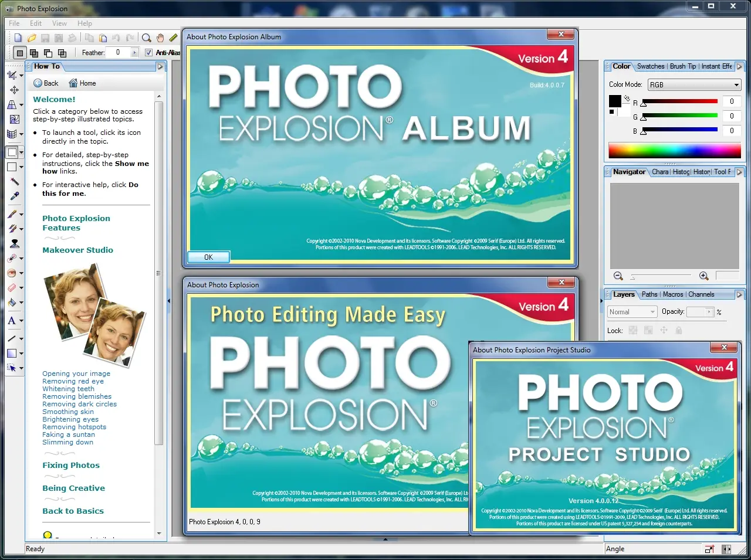
Task: Open the How To panel options arrow
Action: point(160,66)
